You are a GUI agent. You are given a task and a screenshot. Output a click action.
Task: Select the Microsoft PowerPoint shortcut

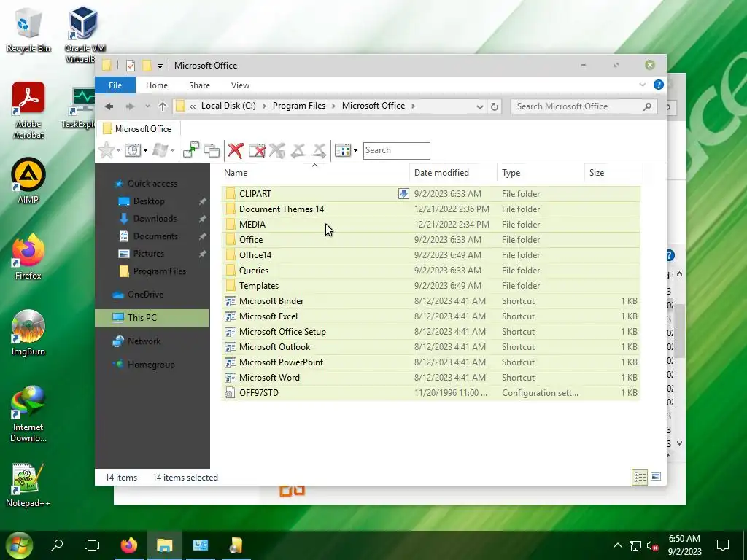pos(430,362)
